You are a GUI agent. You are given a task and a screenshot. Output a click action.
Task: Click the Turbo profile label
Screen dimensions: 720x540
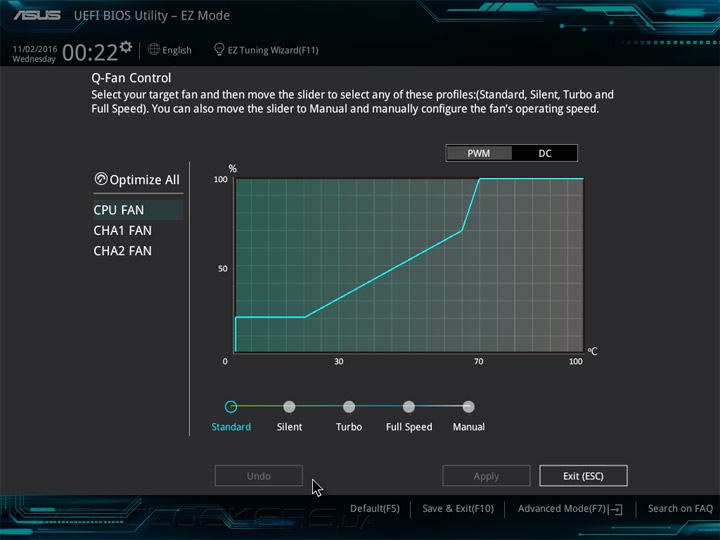tap(349, 427)
